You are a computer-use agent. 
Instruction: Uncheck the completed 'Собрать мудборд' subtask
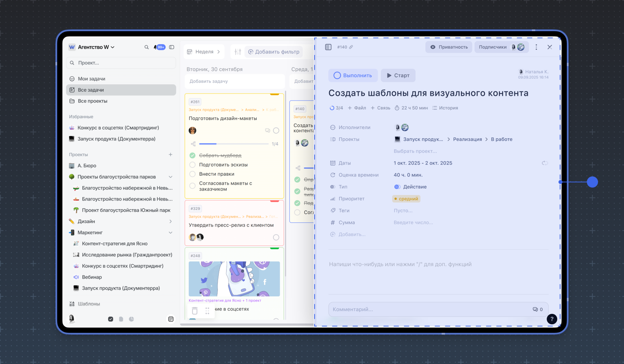pos(192,156)
